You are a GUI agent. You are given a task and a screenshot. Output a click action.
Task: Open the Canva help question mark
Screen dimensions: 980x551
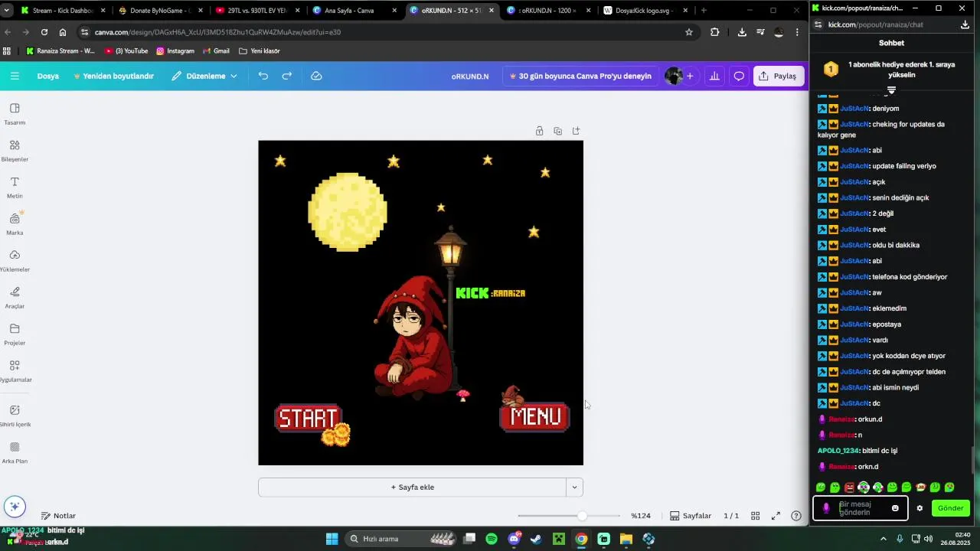pos(796,516)
